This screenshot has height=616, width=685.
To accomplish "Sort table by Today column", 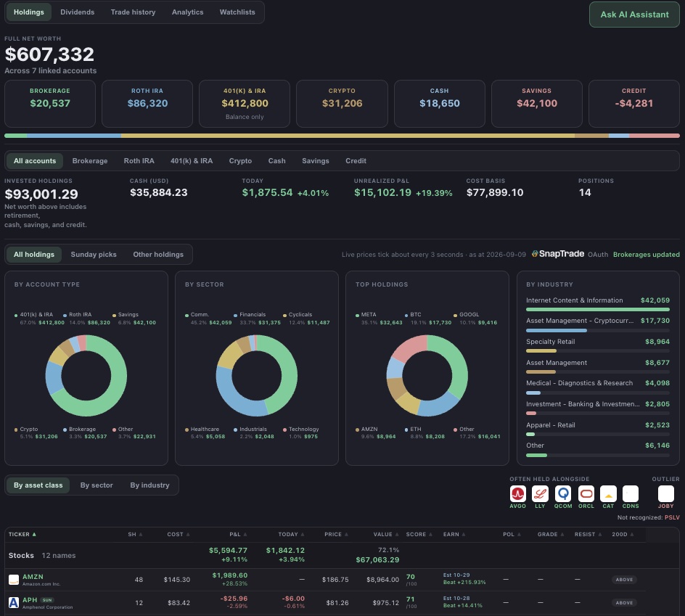I will point(292,534).
